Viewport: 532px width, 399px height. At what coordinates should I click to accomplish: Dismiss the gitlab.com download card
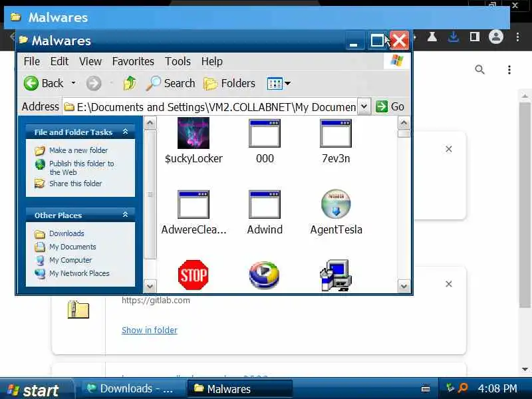(x=448, y=284)
